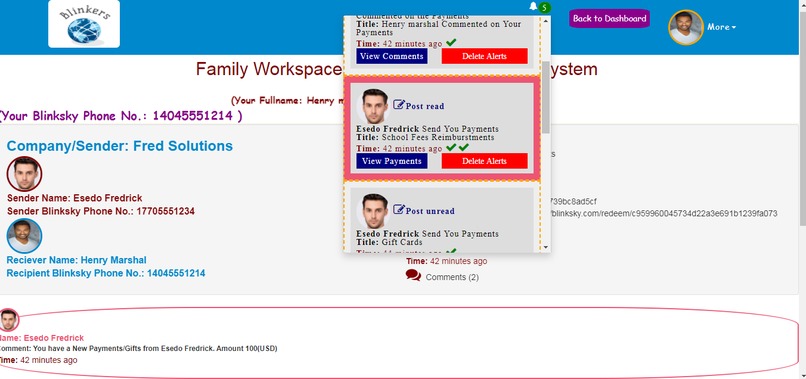Click View Comments button in alerts

[392, 56]
